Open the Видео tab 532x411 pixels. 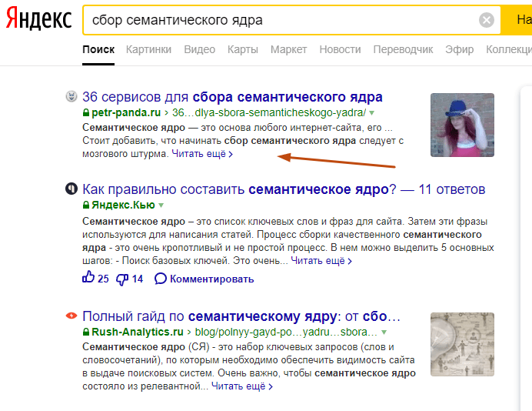[x=200, y=49]
